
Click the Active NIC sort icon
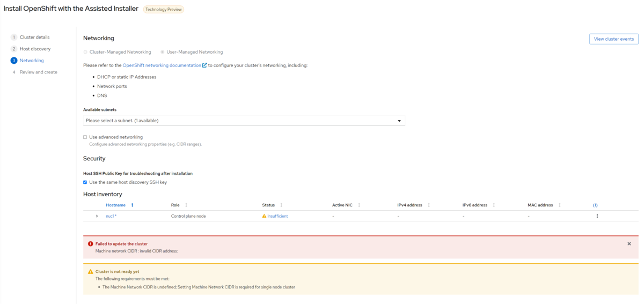tap(359, 205)
